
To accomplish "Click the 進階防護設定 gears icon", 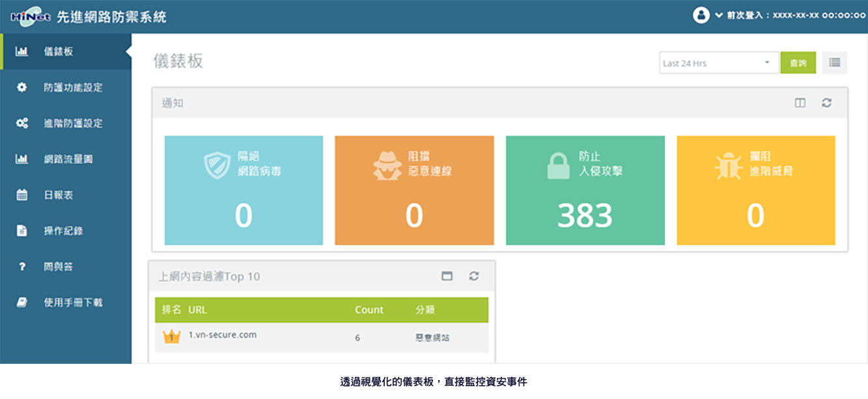I will (21, 123).
